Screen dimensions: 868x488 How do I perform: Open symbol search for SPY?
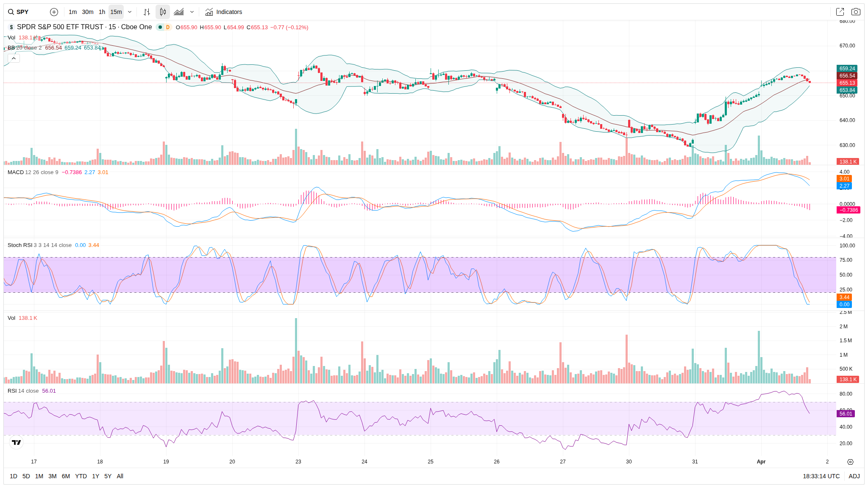(x=19, y=12)
